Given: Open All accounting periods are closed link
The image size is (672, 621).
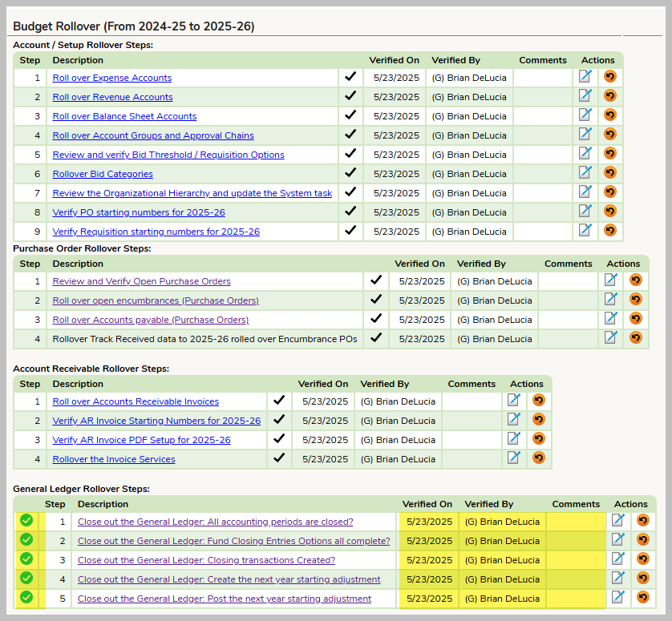Looking at the screenshot, I should click(x=215, y=522).
